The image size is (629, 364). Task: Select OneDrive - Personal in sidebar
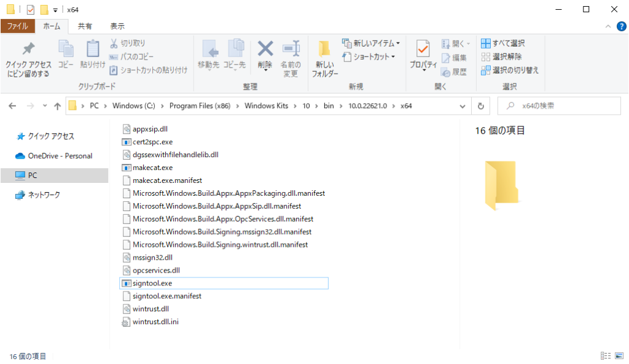tap(54, 156)
